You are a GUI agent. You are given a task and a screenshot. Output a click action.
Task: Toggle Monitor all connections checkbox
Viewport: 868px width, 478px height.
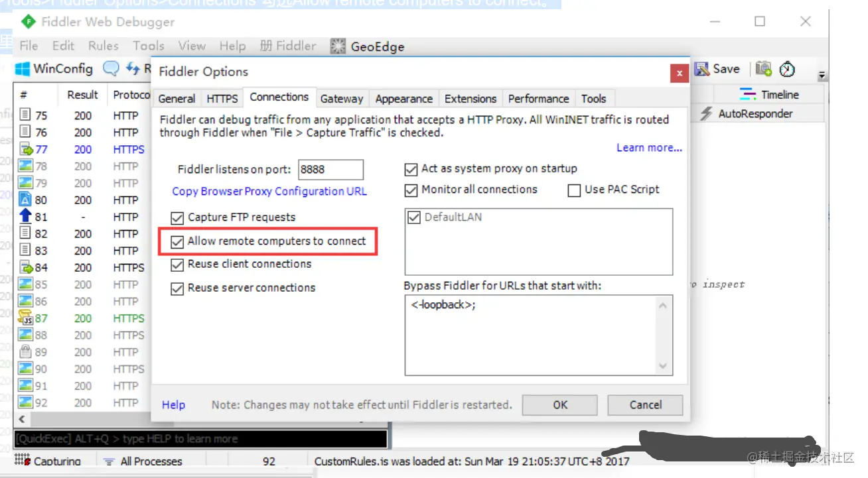pyautogui.click(x=411, y=190)
